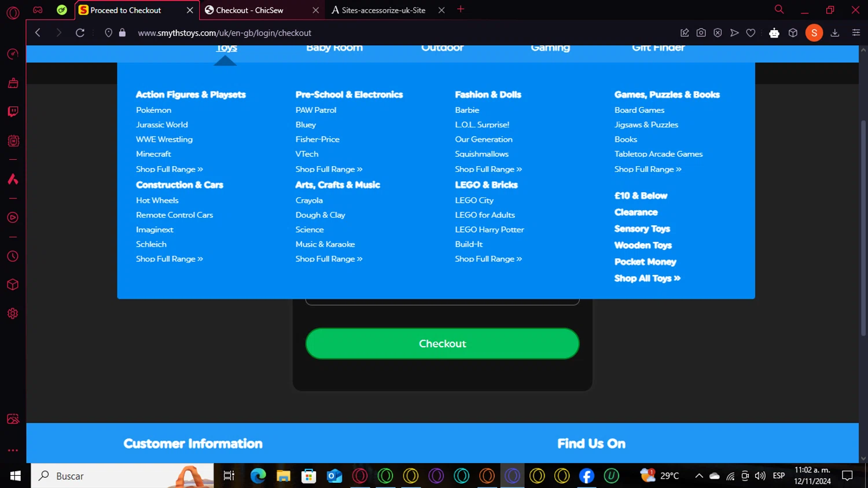Image resolution: width=868 pixels, height=488 pixels.
Task: Show hidden system tray icons chevron
Action: click(x=698, y=476)
